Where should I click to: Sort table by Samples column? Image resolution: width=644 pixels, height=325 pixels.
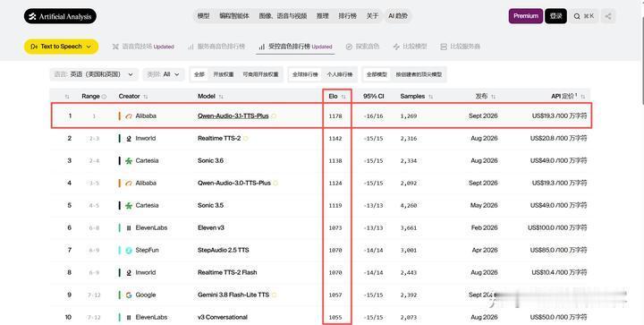point(430,97)
